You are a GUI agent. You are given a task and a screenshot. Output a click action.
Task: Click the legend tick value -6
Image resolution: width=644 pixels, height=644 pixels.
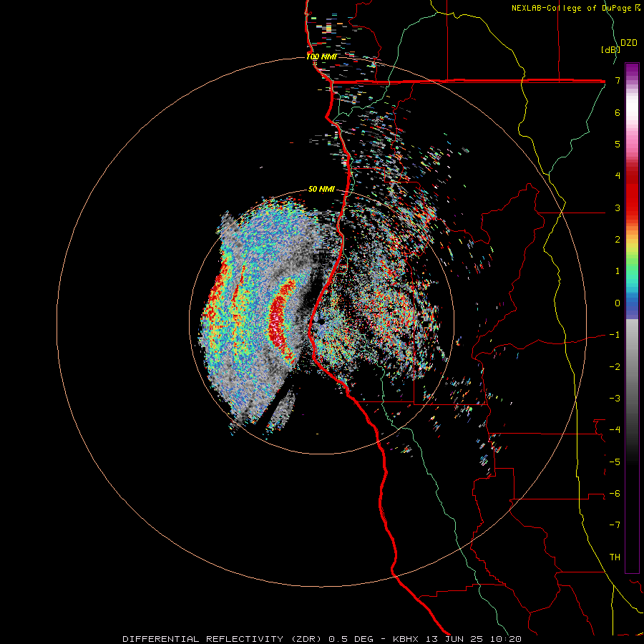pyautogui.click(x=615, y=494)
